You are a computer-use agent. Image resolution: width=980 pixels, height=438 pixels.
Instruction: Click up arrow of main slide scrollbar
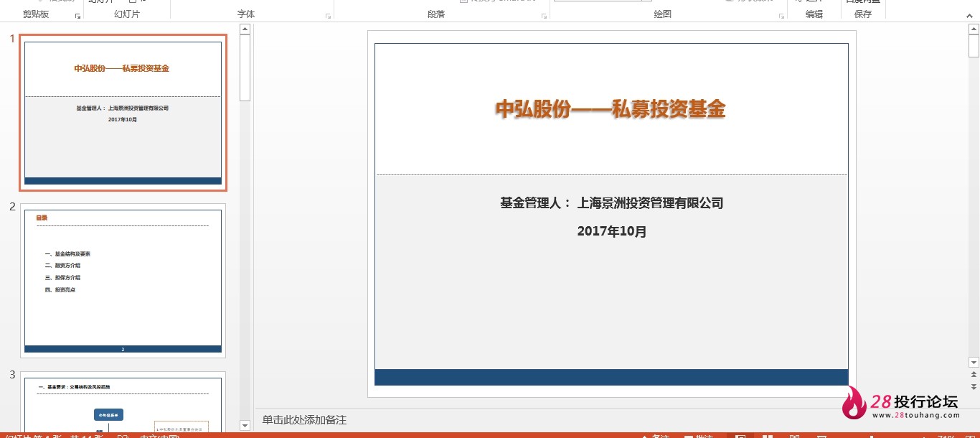coord(974,29)
